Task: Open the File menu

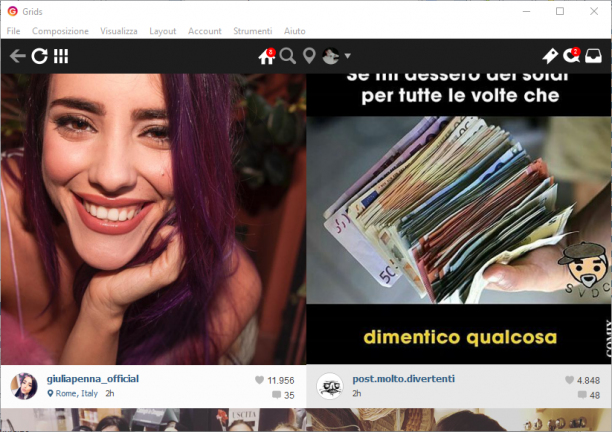Action: tap(13, 31)
